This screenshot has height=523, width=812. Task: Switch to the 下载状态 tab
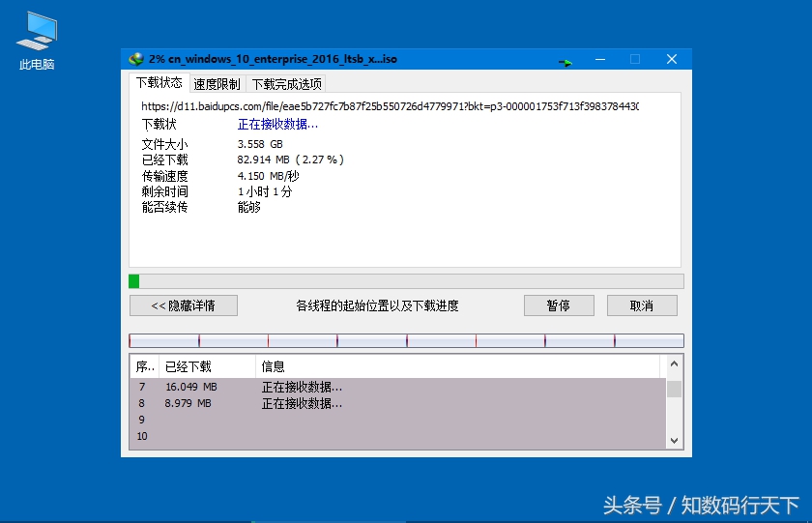point(159,83)
